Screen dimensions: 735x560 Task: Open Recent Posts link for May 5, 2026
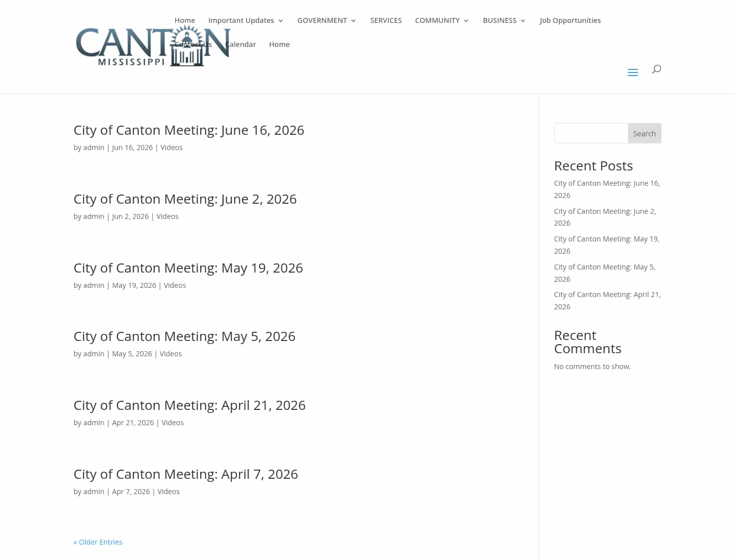pos(604,273)
